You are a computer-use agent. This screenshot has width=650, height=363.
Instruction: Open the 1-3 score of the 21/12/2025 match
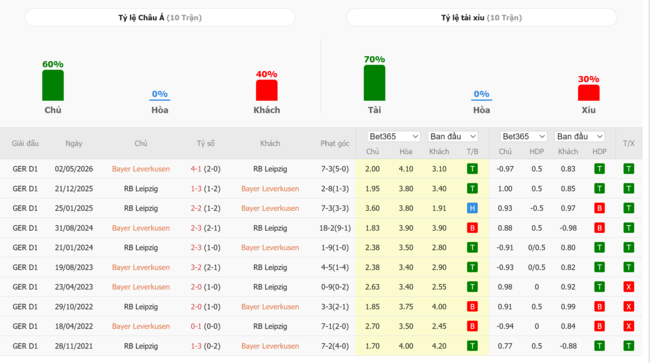coord(196,189)
